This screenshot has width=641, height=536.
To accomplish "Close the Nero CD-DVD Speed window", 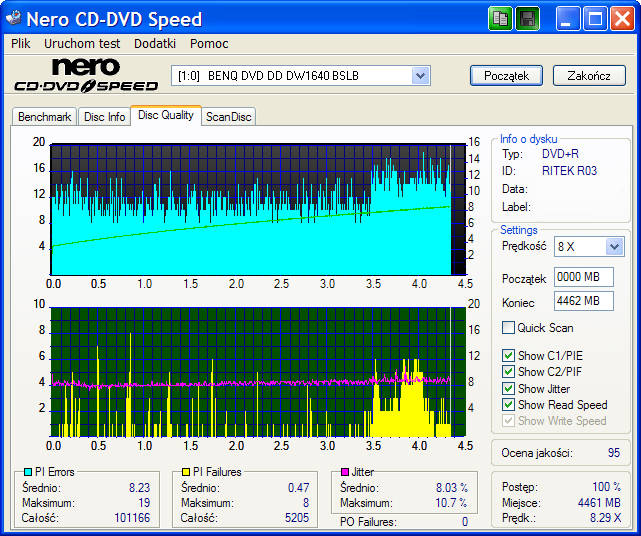I will click(x=622, y=19).
